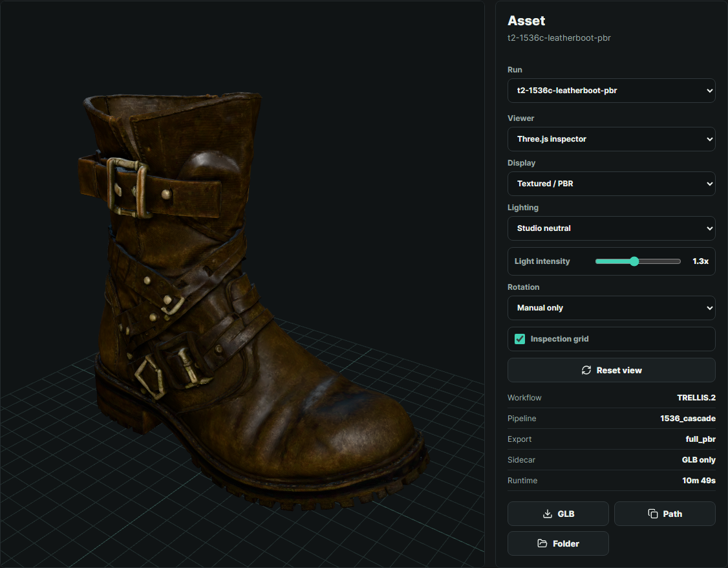
Task: Click the Export label
Action: point(519,439)
